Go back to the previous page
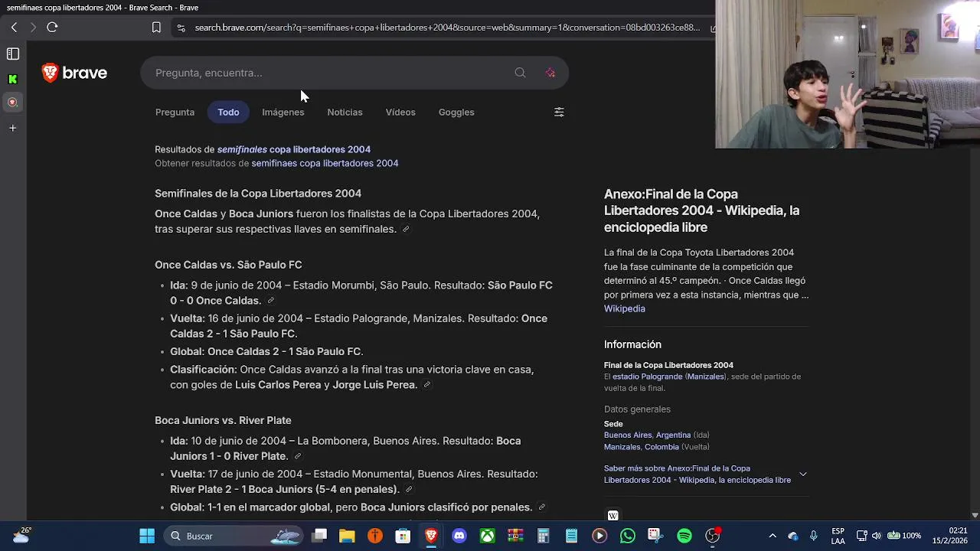Screen dimensions: 980x551 coord(14,28)
